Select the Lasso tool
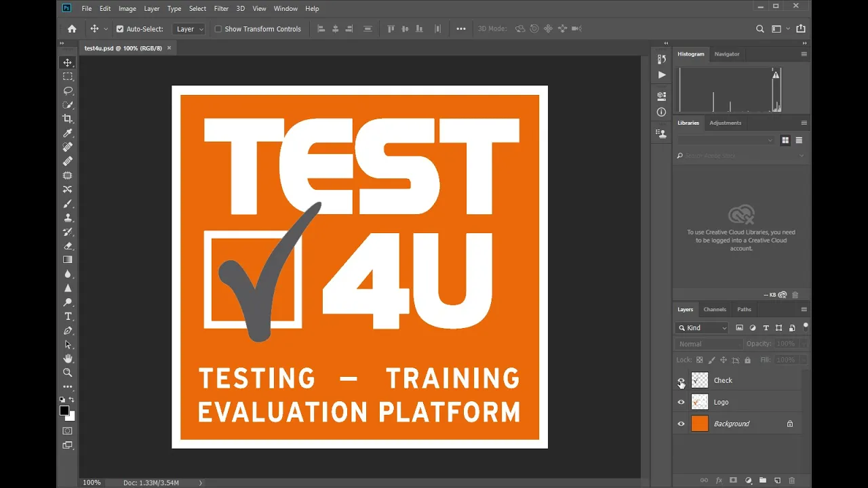Image resolution: width=868 pixels, height=488 pixels. [x=68, y=91]
